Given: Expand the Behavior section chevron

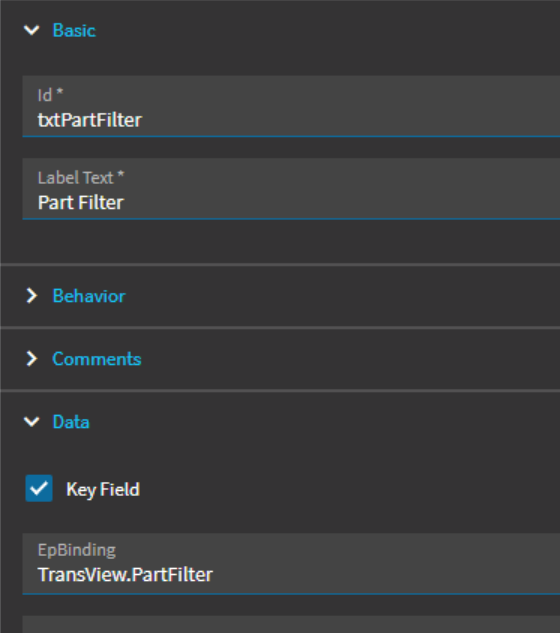Looking at the screenshot, I should pyautogui.click(x=31, y=296).
